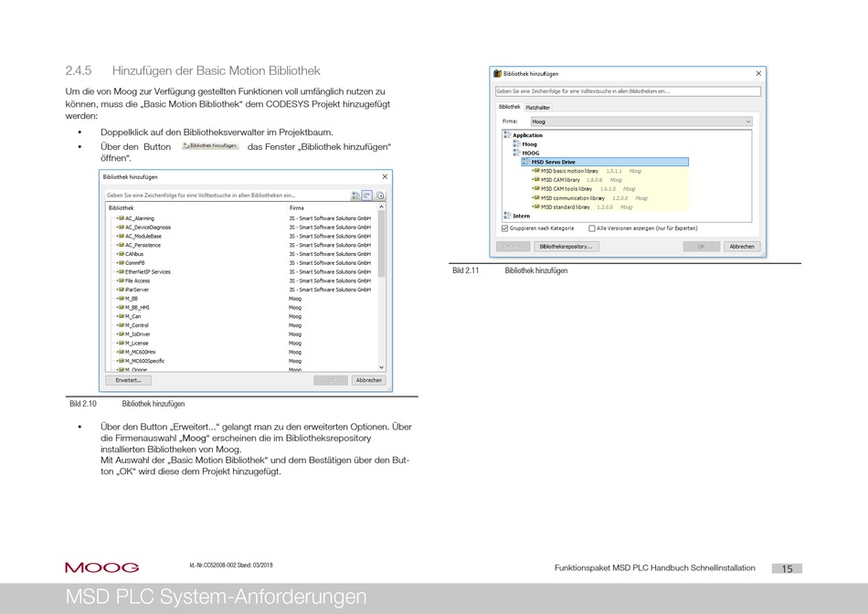Click the books icon in Bild 2.11 title bar

497,74
